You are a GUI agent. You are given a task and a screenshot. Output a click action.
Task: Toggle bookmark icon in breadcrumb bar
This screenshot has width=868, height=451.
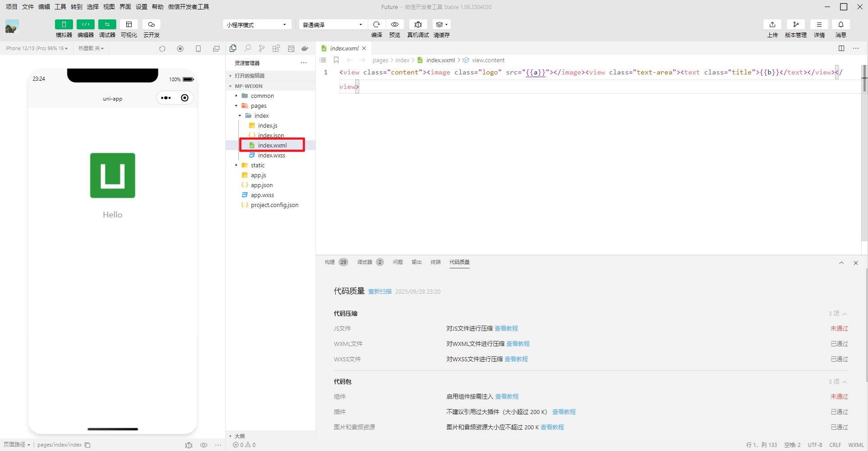[336, 60]
